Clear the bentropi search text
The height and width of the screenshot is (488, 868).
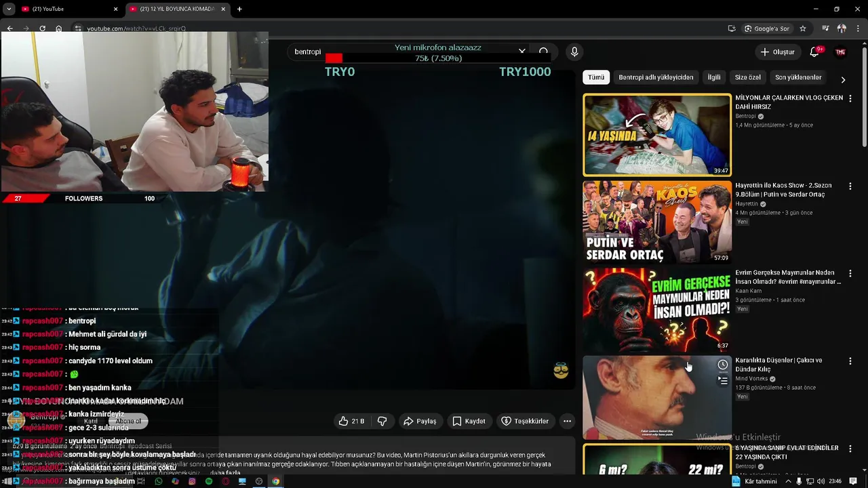pos(521,52)
